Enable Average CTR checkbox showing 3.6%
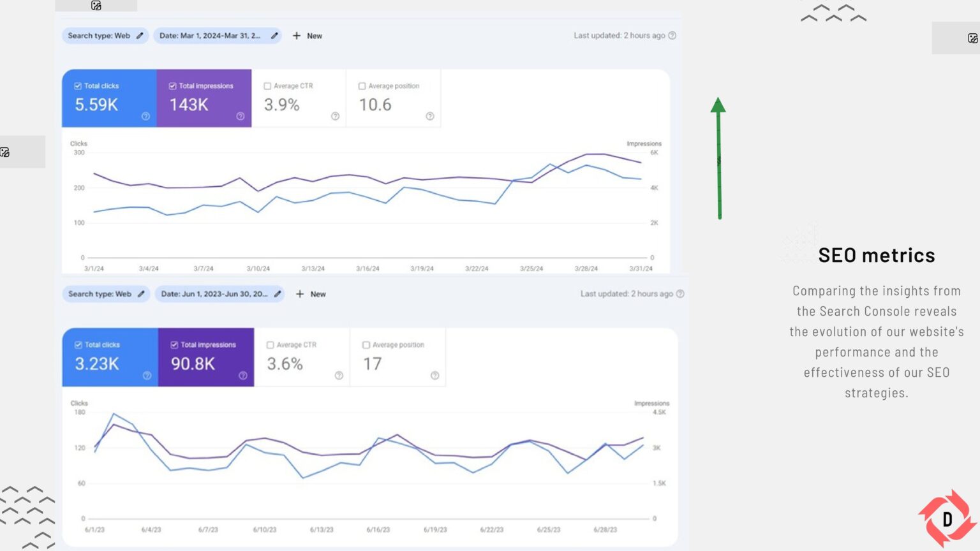Screen dimensions: 980x551 coord(270,345)
